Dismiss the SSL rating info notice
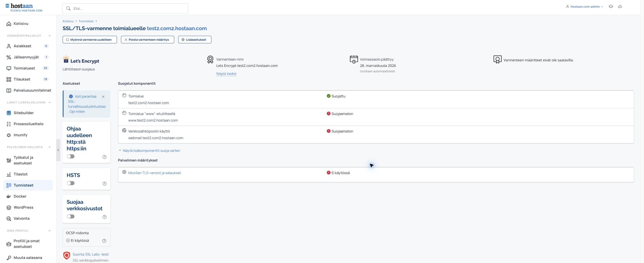Screen dimensions: 644x263 tap(103, 97)
